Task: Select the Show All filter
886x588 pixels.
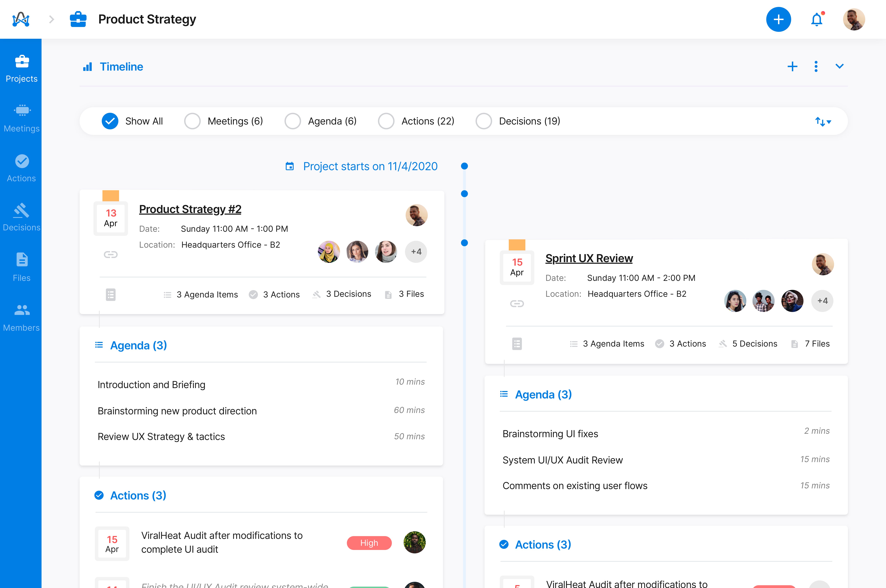Action: point(110,121)
